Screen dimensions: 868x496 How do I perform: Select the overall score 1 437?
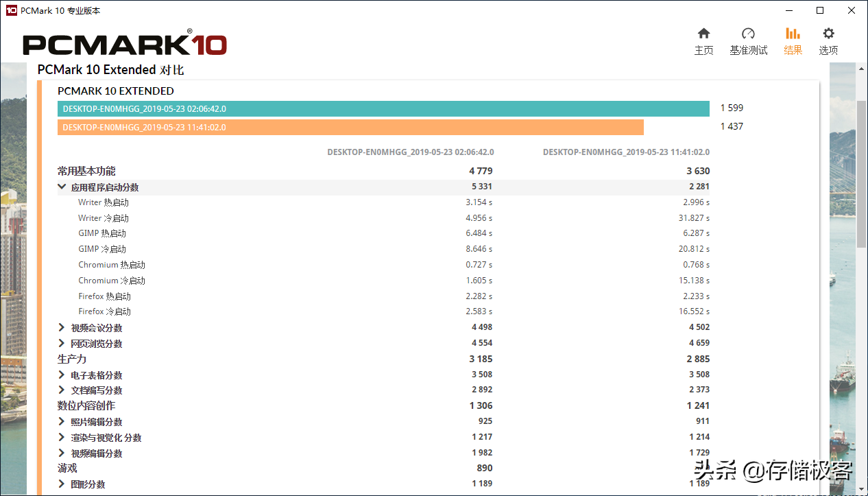(732, 126)
